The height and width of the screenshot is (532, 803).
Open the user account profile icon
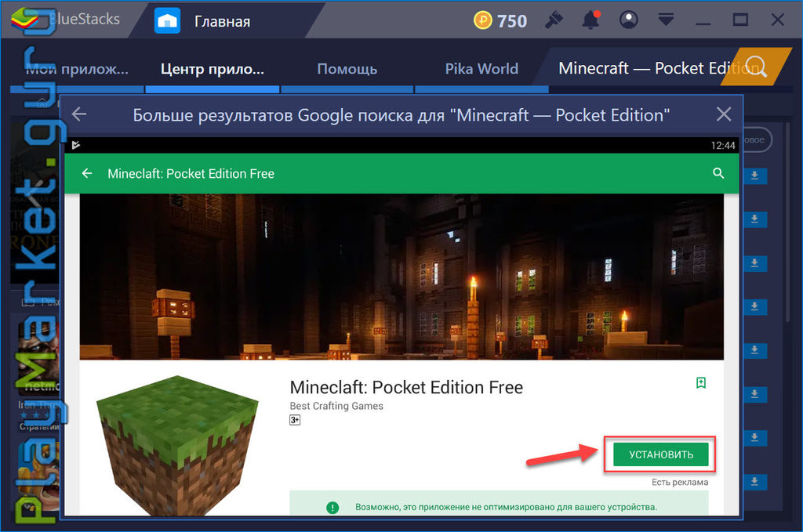pos(628,20)
